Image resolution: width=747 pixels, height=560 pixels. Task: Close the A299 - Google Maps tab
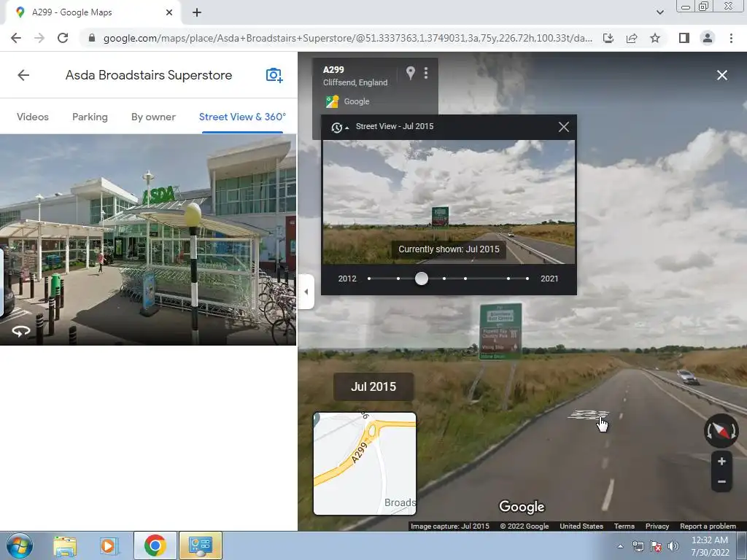click(169, 12)
